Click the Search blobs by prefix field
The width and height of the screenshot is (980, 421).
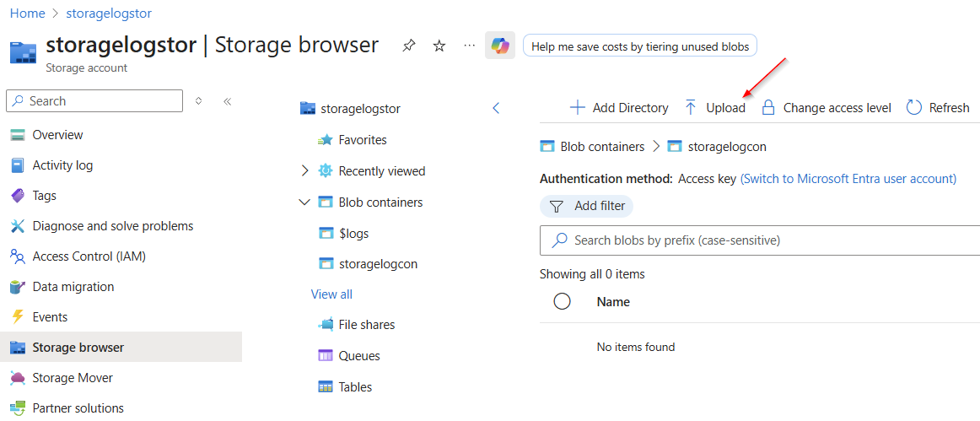[x=759, y=240]
